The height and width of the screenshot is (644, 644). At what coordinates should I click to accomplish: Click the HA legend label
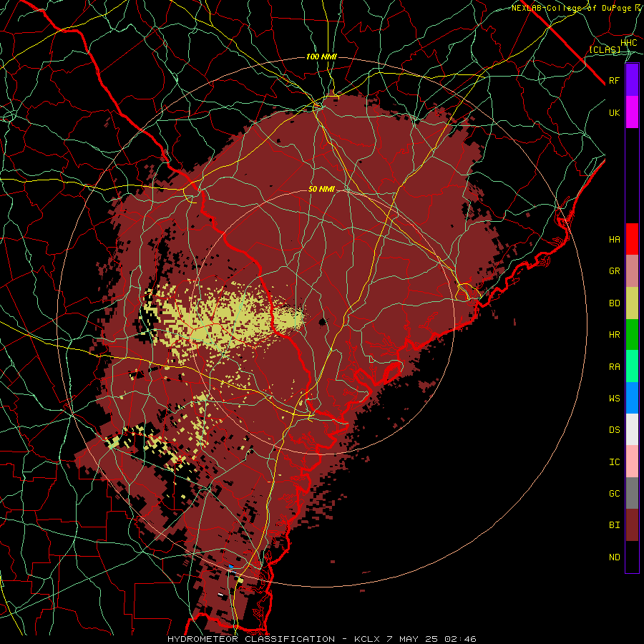615,240
